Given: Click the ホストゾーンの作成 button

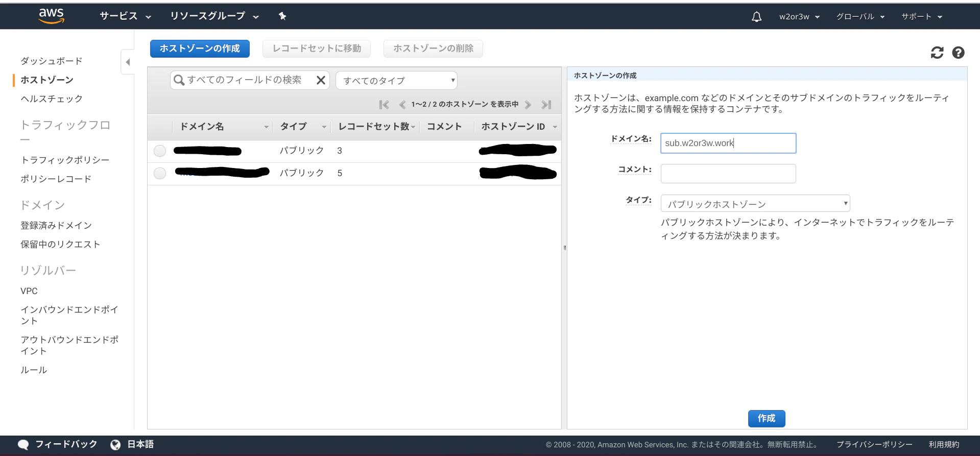Looking at the screenshot, I should [x=200, y=49].
